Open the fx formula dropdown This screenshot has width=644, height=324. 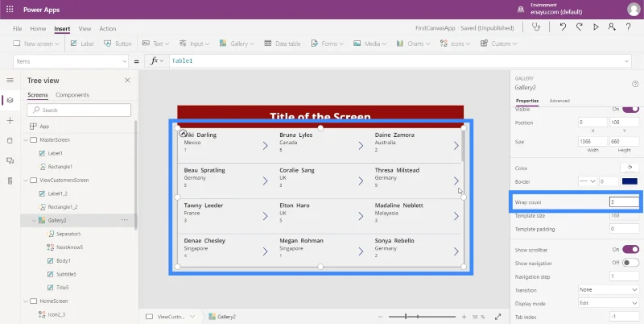157,61
